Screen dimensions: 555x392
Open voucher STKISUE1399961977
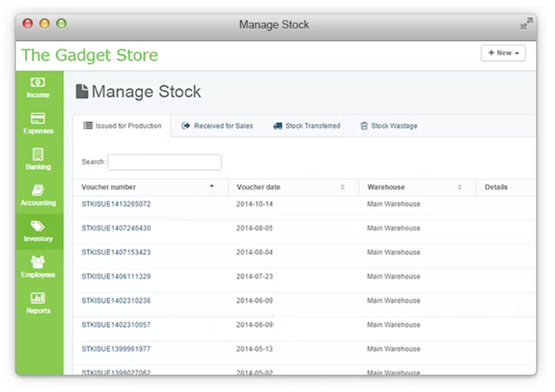[116, 348]
